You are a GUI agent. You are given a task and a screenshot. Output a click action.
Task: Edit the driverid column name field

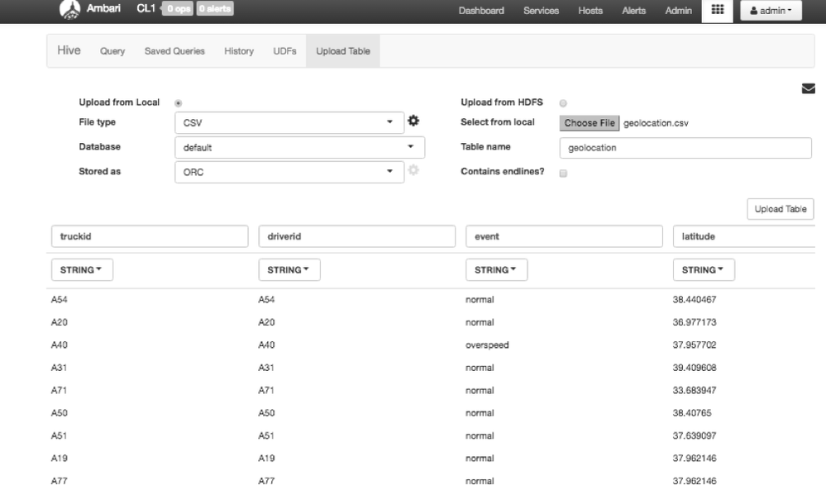tap(356, 236)
